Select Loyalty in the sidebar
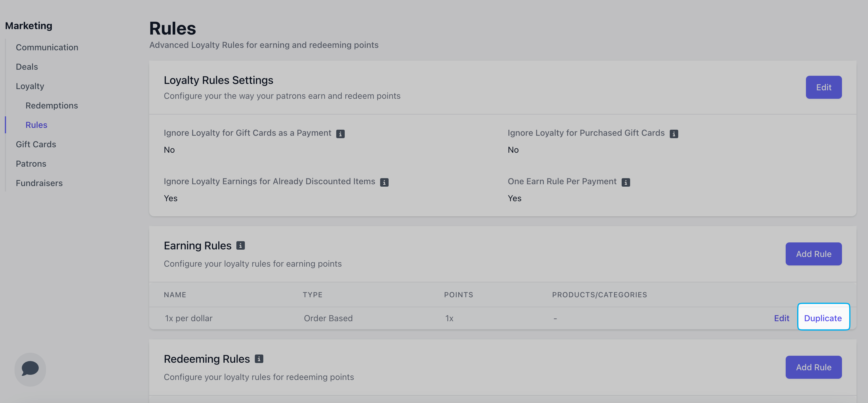 point(30,86)
